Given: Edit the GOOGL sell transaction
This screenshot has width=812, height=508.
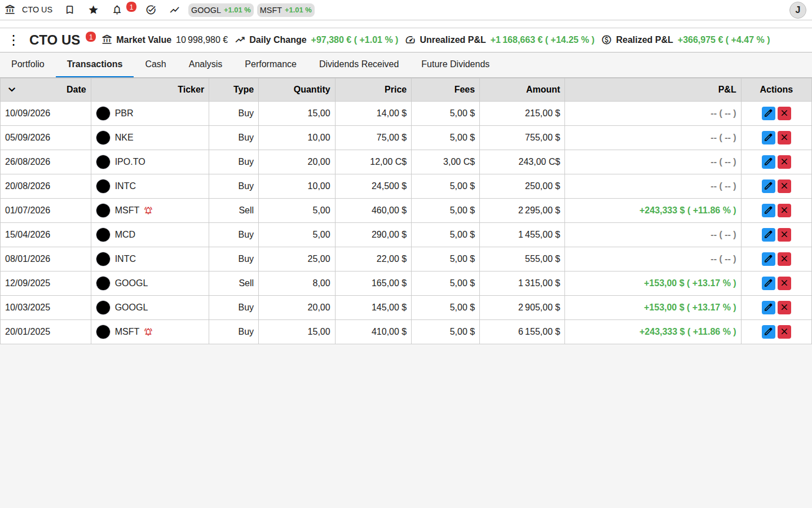Looking at the screenshot, I should [x=769, y=283].
